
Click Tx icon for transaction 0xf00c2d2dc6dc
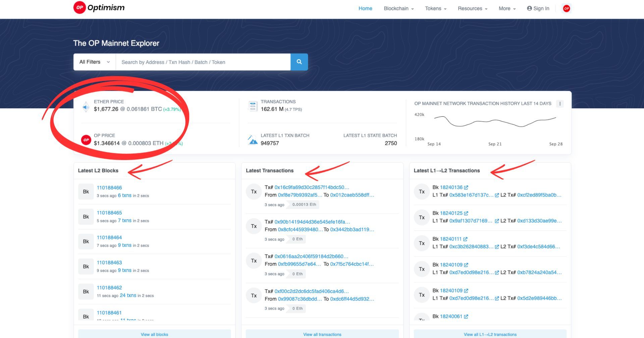254,296
